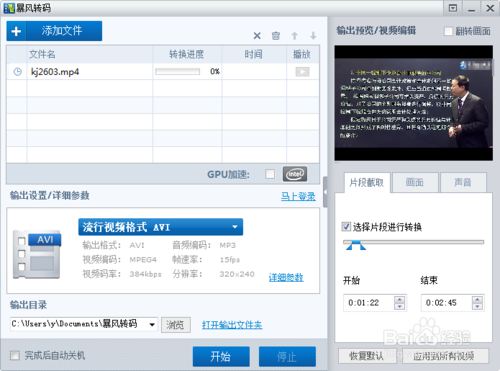Image resolution: width=500 pixels, height=371 pixels.
Task: Click the 浏览 browse button
Action: point(176,325)
